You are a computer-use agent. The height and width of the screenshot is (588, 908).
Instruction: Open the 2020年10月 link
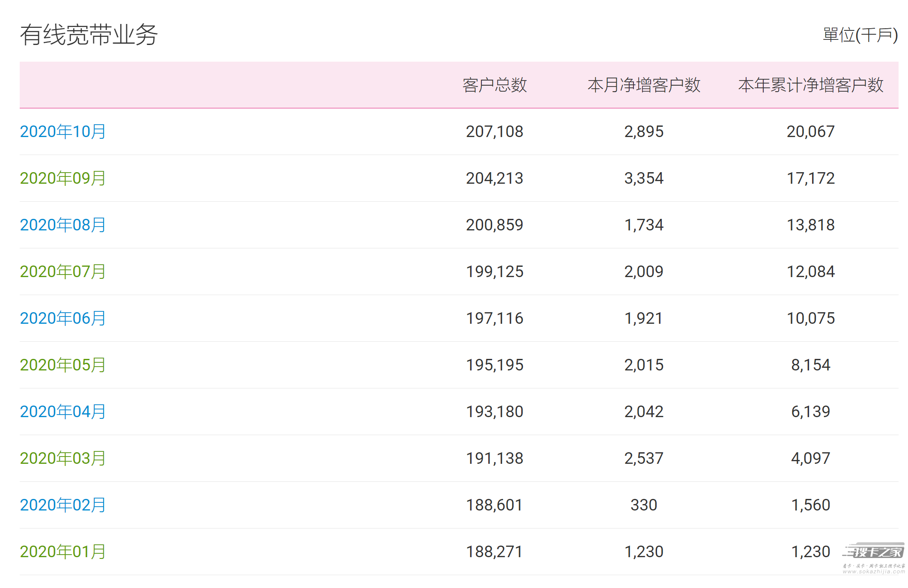click(63, 131)
